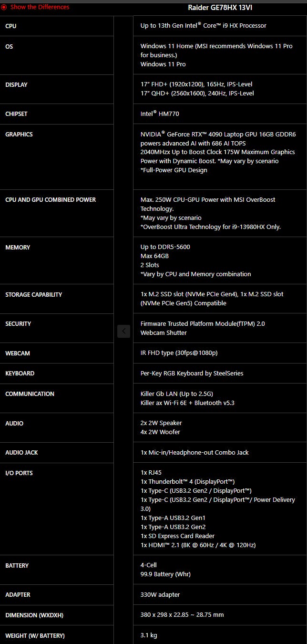Select the KEYBOARD row label
Viewport: 307px width, 644px height.
[20, 374]
